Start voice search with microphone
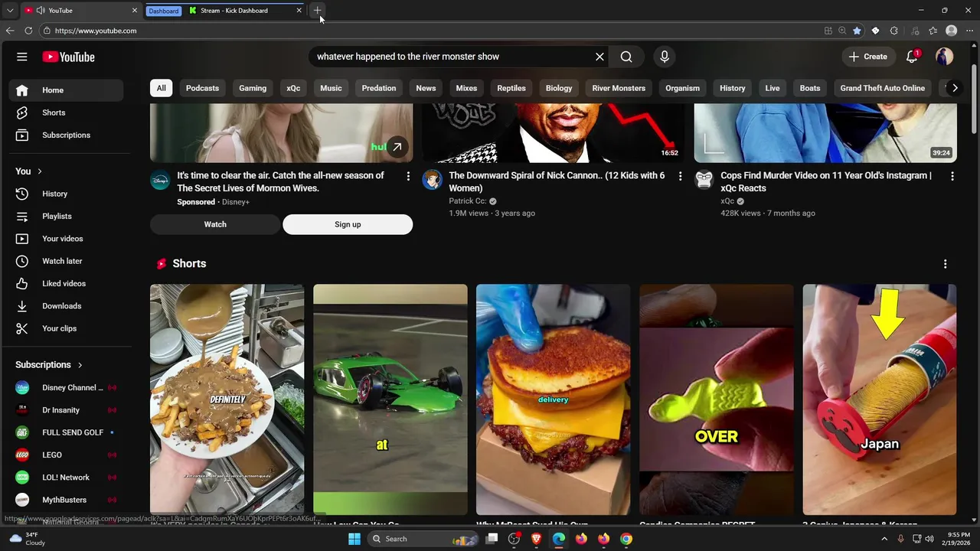Viewport: 980px width, 551px height. pos(665,57)
